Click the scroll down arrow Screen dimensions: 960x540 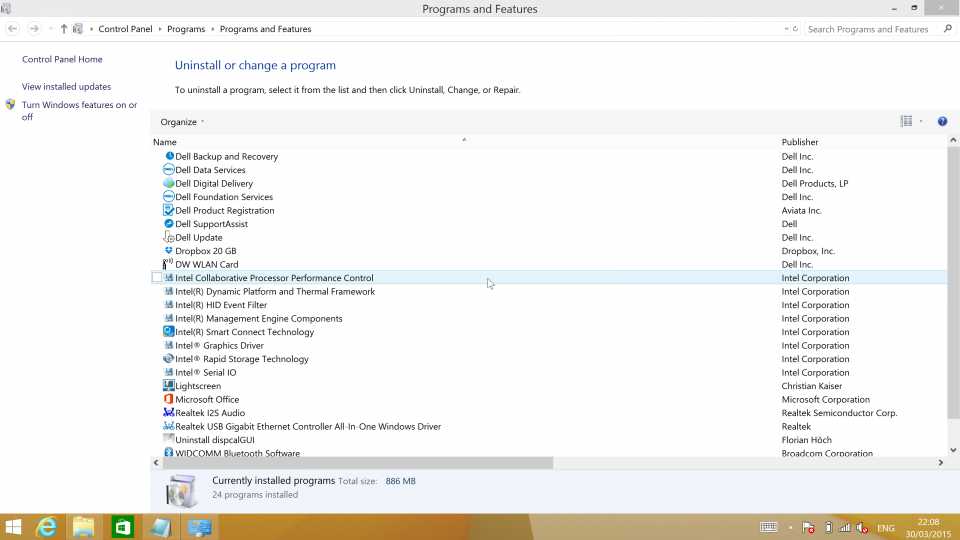pyautogui.click(x=953, y=450)
